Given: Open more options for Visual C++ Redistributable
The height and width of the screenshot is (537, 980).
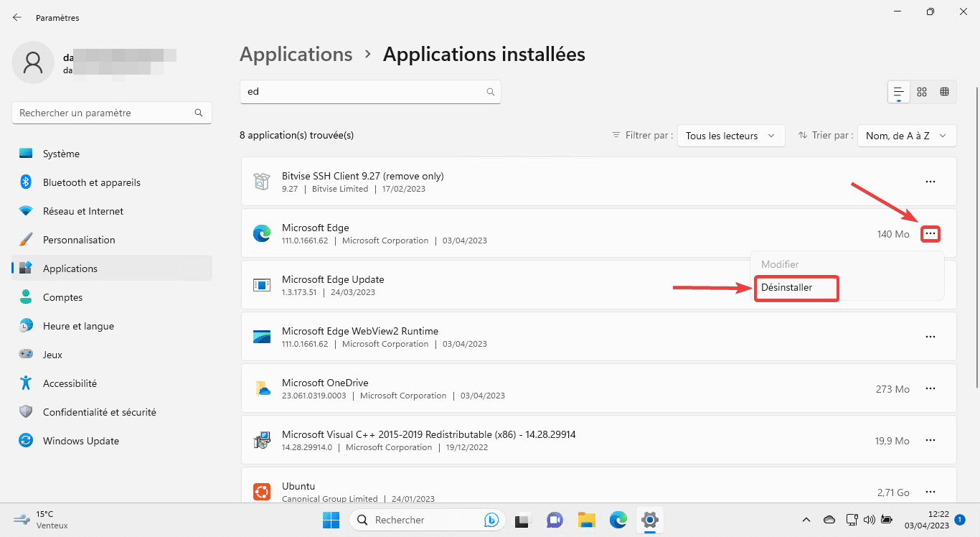Looking at the screenshot, I should [930, 440].
